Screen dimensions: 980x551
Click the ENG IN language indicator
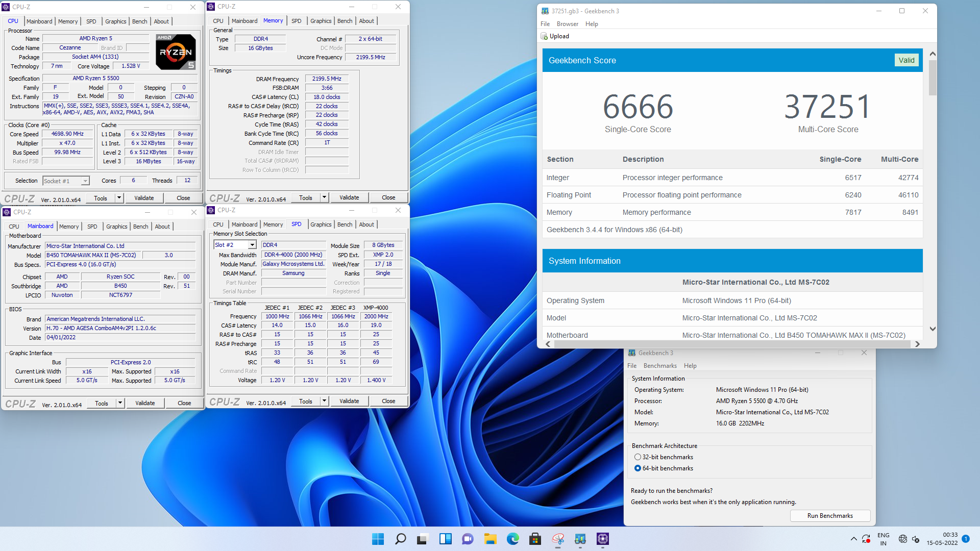(x=884, y=539)
